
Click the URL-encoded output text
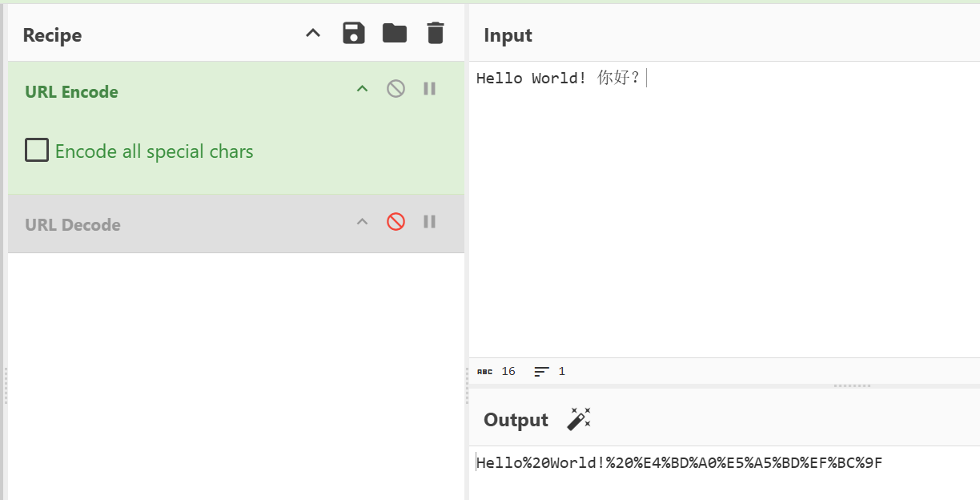click(x=680, y=462)
